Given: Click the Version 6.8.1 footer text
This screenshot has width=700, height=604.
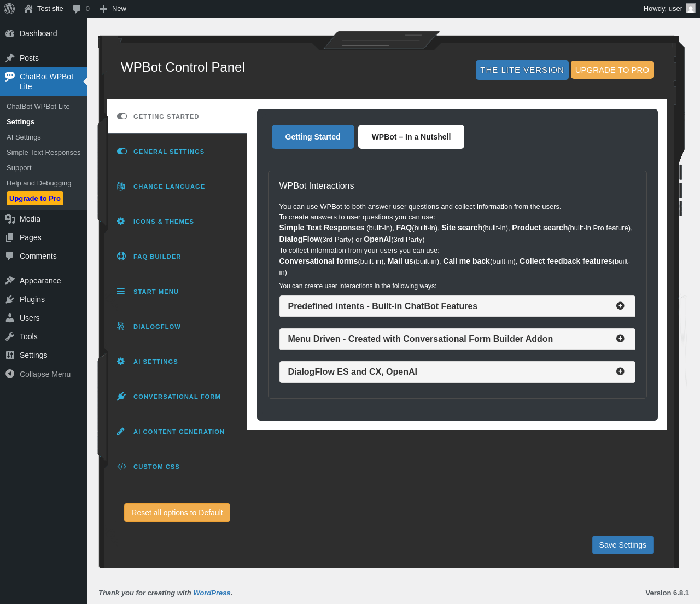Looking at the screenshot, I should pyautogui.click(x=667, y=593).
